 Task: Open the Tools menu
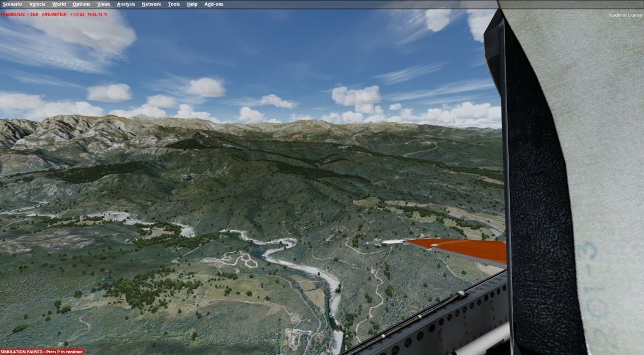(174, 4)
